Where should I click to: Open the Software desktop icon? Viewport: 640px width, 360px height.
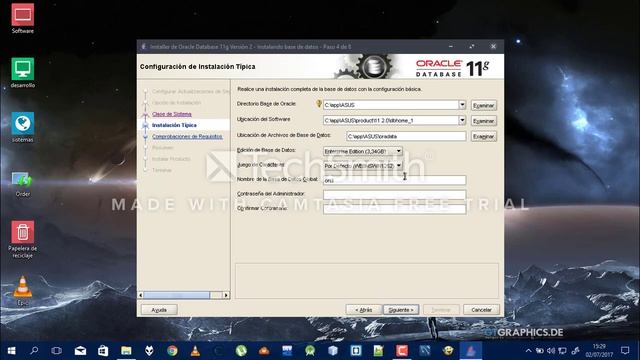22,18
